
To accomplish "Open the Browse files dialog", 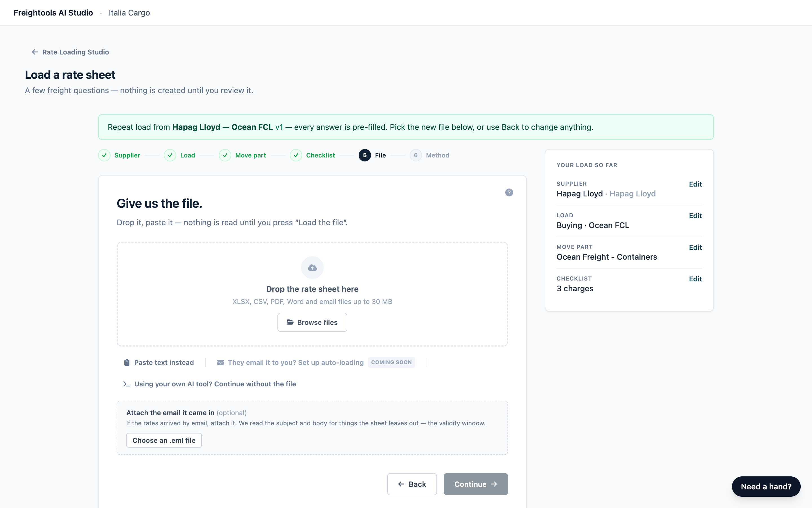I will (312, 323).
